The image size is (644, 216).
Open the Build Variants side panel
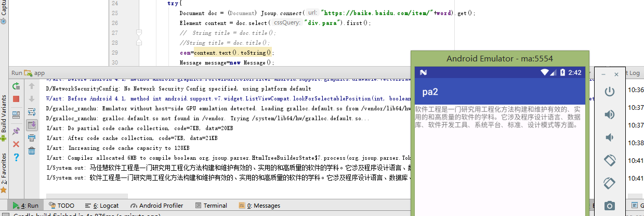tap(4, 119)
